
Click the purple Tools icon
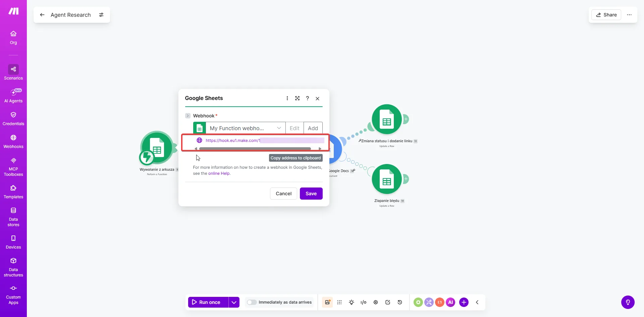(429, 302)
